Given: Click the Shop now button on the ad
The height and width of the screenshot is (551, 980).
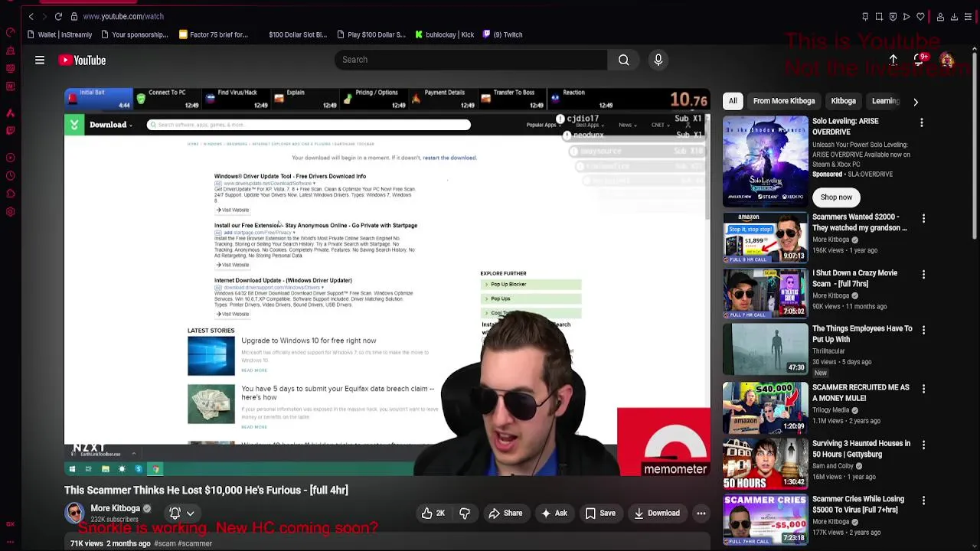Looking at the screenshot, I should click(836, 197).
